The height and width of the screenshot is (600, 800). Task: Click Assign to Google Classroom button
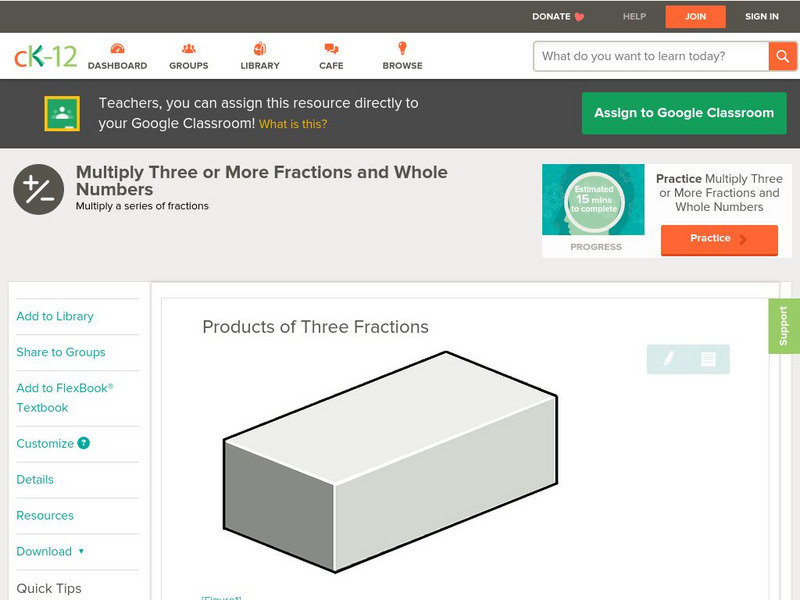[684, 113]
